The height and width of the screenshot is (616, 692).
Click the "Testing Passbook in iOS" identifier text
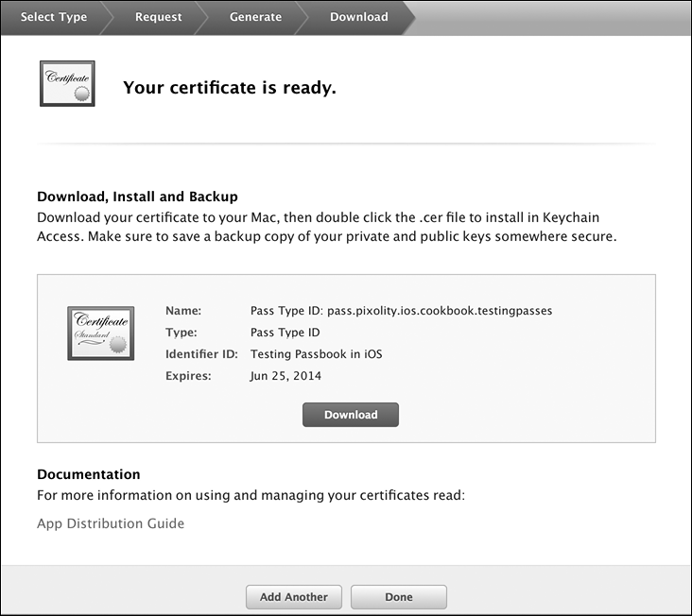pos(316,354)
